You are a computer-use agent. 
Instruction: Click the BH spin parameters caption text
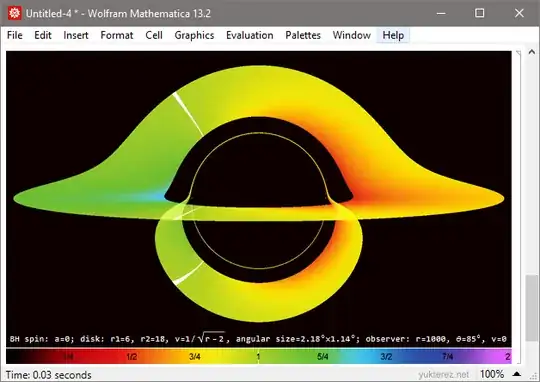pyautogui.click(x=258, y=339)
